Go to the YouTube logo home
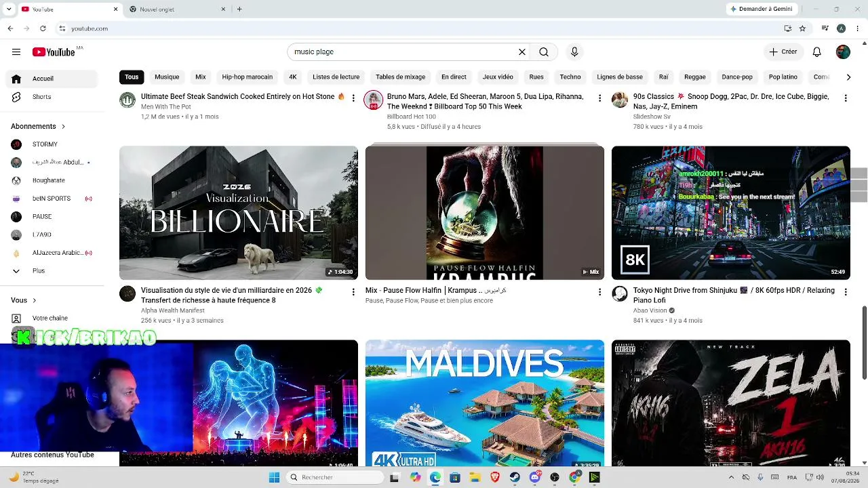Screen dimensions: 868x488 click(54, 52)
